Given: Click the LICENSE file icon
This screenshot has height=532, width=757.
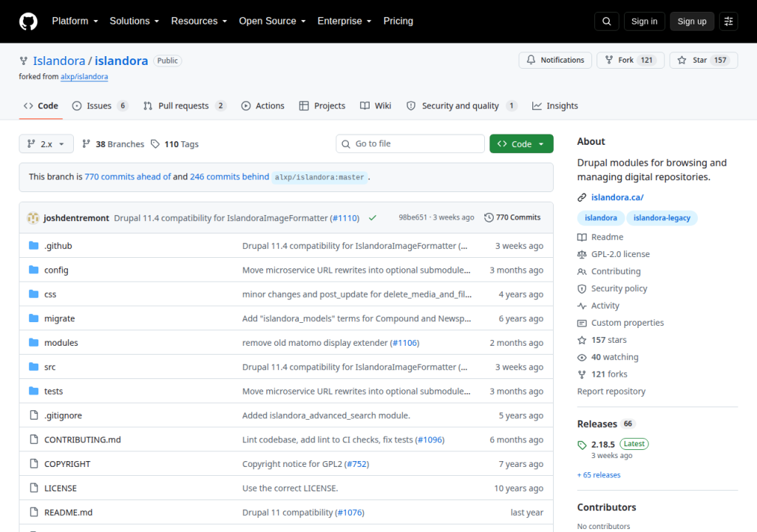Looking at the screenshot, I should coord(33,488).
